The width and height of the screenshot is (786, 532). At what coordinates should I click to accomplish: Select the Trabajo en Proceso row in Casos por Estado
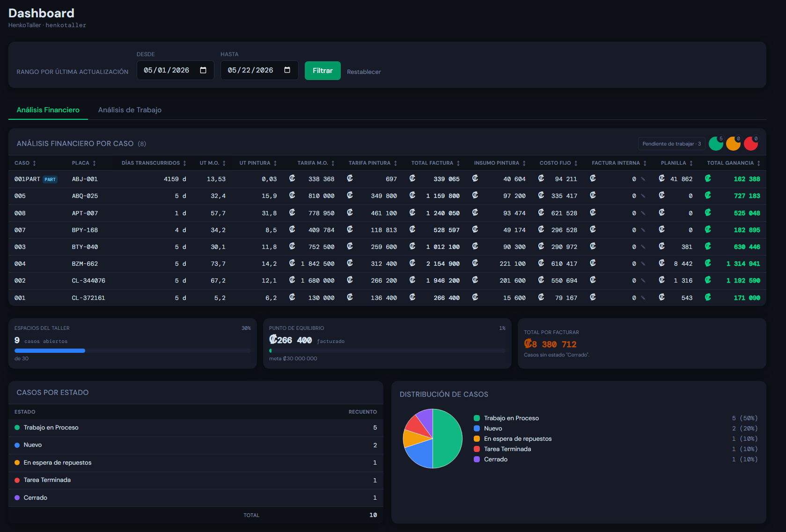tap(196, 428)
